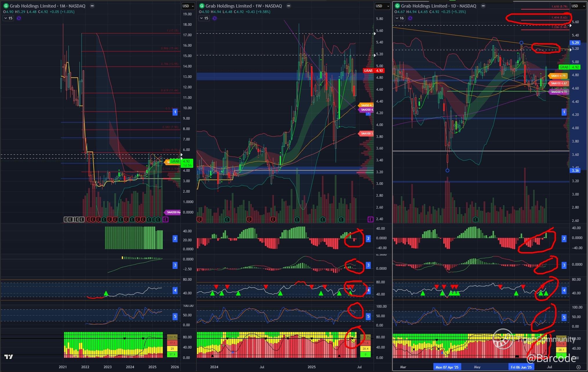The image size is (588, 372).
Task: Open the USD currency dropdown on monthly chart
Action: [x=187, y=6]
